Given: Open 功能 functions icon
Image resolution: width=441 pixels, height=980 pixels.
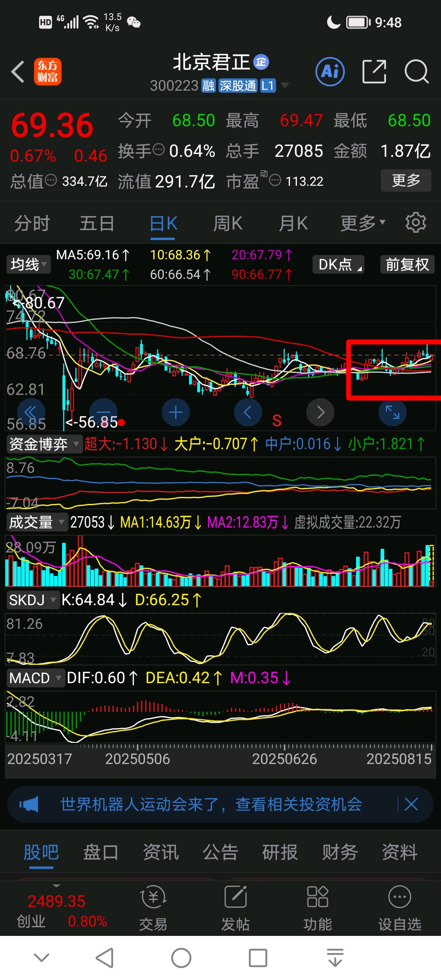Looking at the screenshot, I should click(318, 908).
